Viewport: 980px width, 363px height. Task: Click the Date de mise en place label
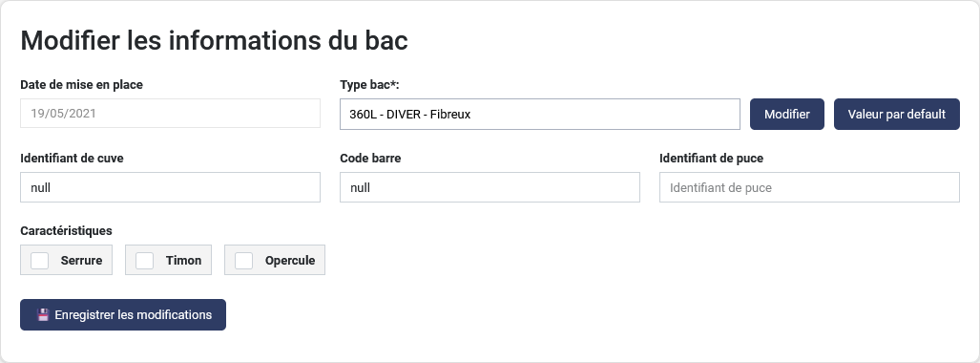click(82, 84)
